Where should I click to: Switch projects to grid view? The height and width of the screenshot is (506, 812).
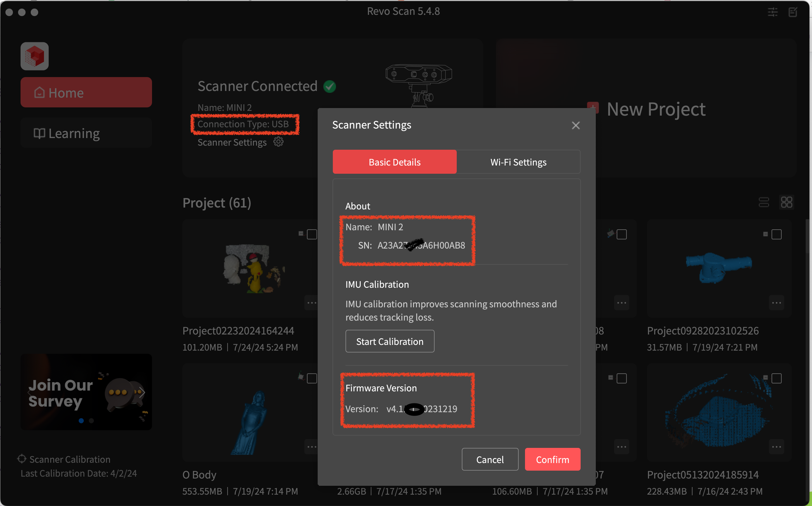pos(786,202)
